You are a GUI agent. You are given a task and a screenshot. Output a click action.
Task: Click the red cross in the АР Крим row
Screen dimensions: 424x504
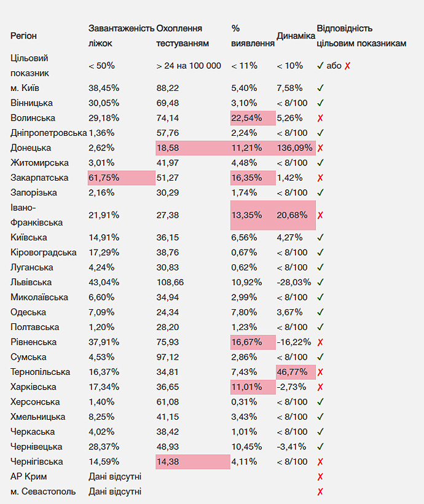point(320,476)
